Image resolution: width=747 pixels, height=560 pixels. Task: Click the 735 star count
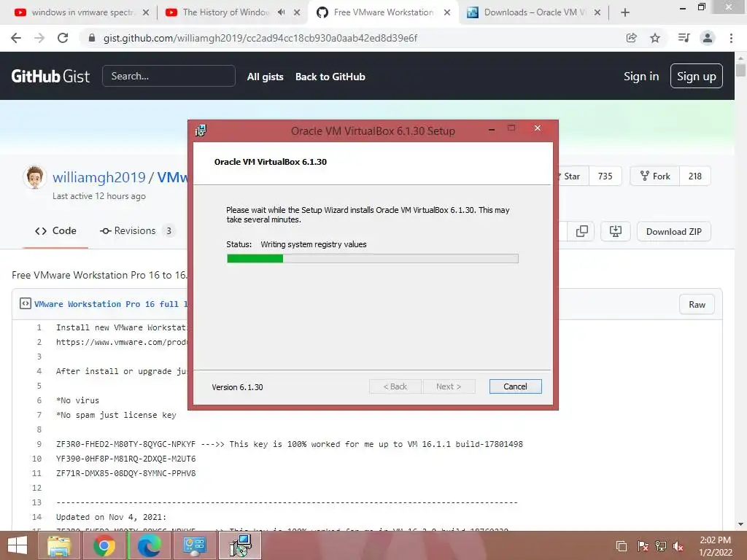[x=605, y=176]
